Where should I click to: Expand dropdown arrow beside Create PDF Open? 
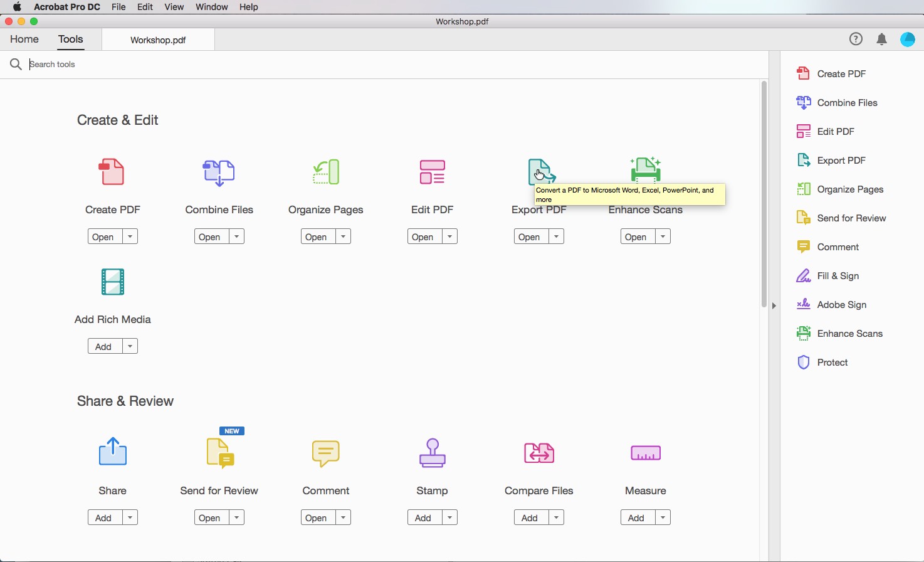click(130, 236)
